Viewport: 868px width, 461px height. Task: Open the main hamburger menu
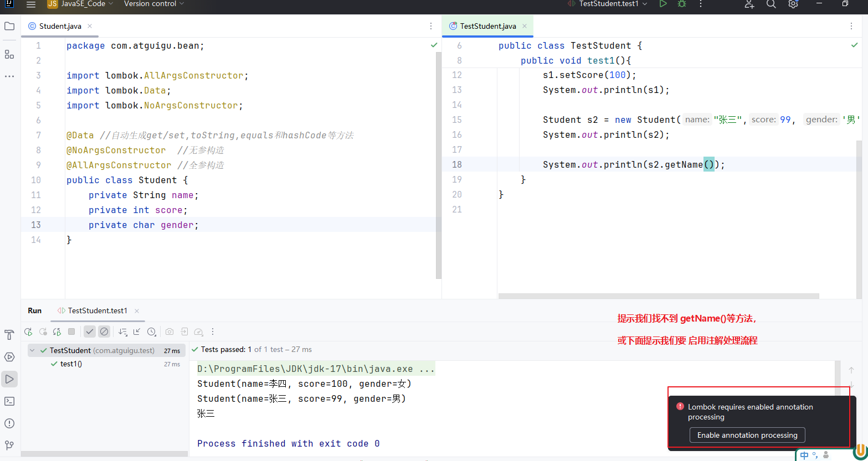[31, 4]
